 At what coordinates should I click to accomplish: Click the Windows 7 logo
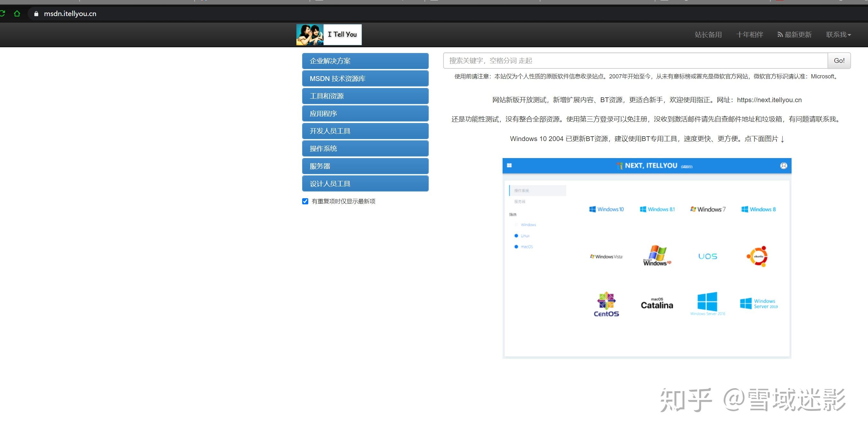(707, 209)
